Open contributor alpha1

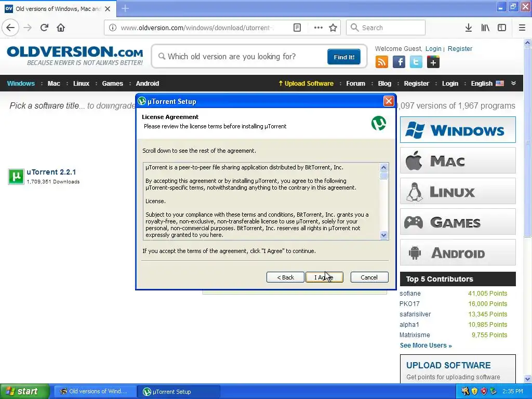(409, 325)
